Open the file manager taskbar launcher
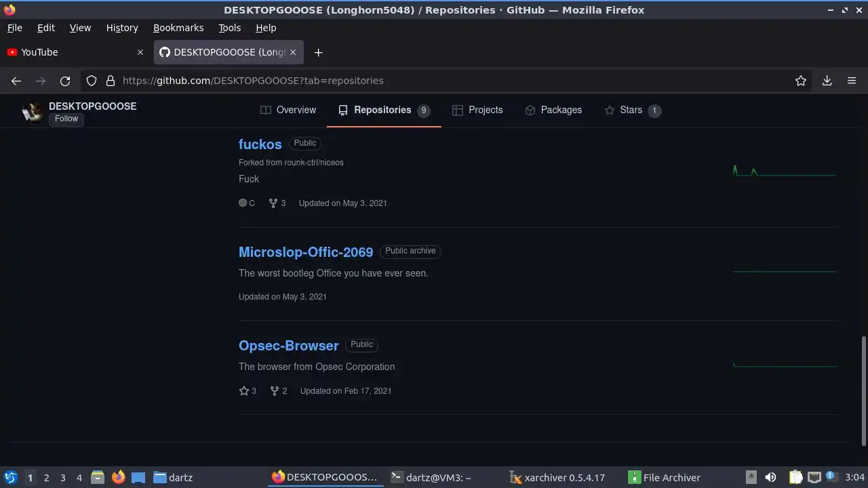868x488 pixels. [98, 477]
